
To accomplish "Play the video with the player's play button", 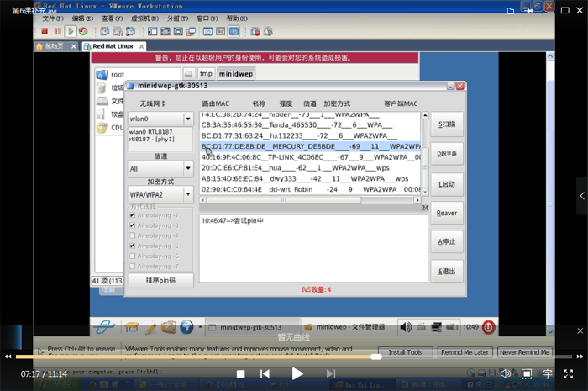I will 297,373.
